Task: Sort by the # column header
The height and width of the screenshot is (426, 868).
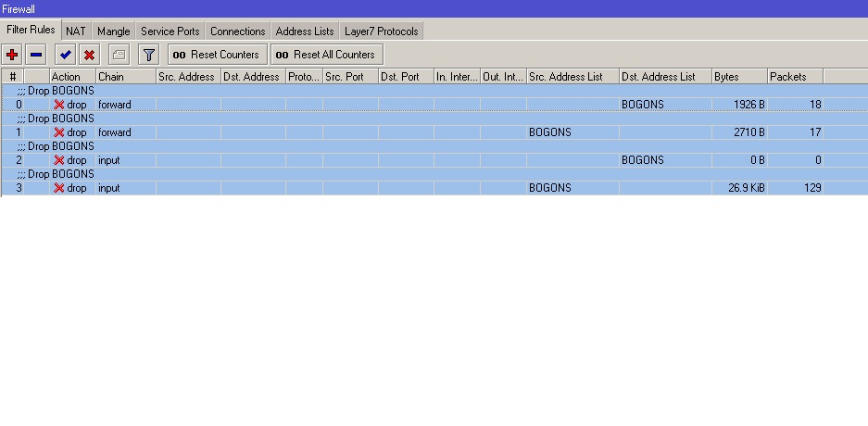Action: tap(13, 76)
